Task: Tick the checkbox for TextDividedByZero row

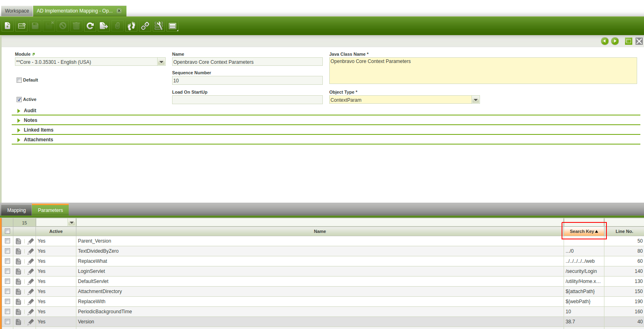Action: click(x=7, y=251)
